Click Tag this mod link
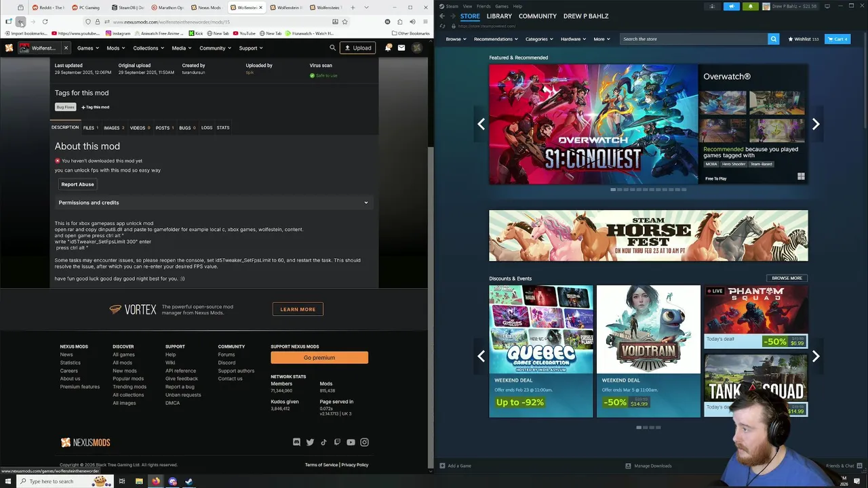Image resolution: width=868 pixels, height=488 pixels. click(x=96, y=107)
